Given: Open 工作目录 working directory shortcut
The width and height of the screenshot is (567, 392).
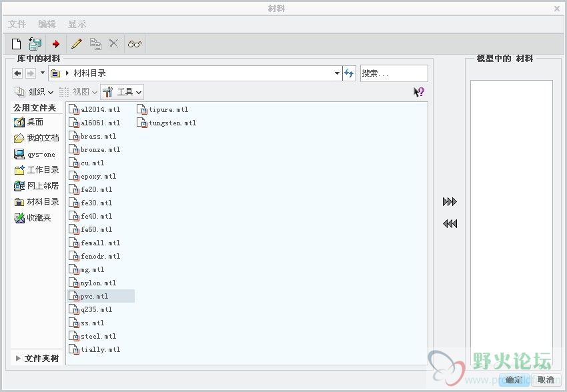Looking at the screenshot, I should 36,170.
